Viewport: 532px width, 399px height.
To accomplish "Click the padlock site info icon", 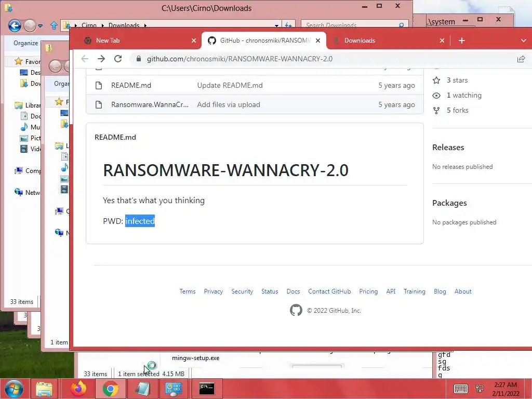I will click(138, 59).
